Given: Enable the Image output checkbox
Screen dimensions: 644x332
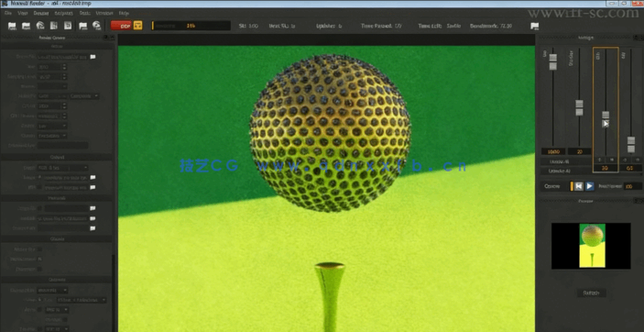Looking at the screenshot, I should (x=39, y=177).
